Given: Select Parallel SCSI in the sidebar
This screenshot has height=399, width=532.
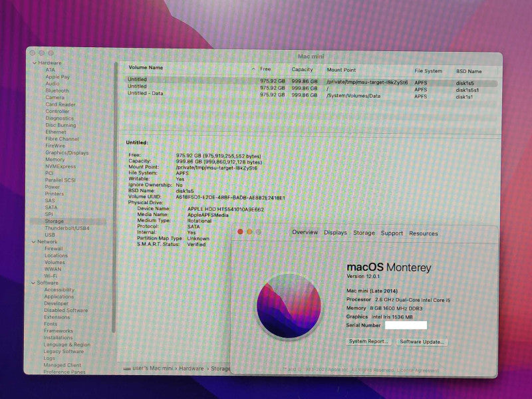Looking at the screenshot, I should click(x=60, y=180).
